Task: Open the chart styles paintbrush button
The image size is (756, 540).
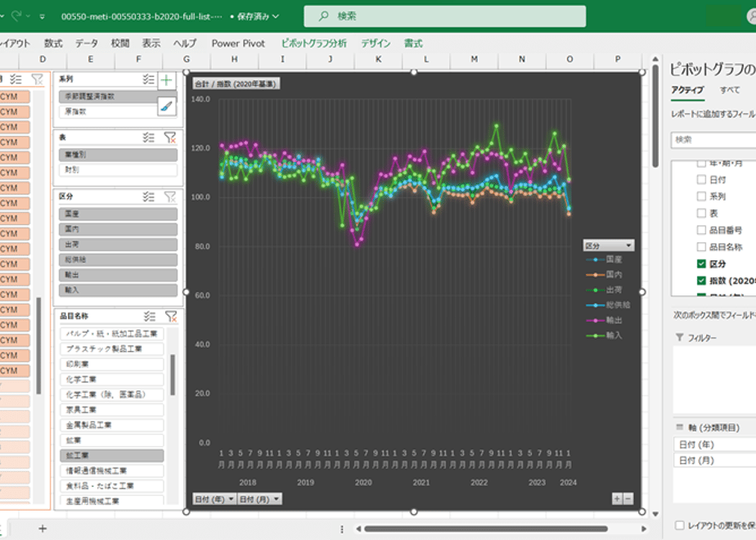Action: (x=166, y=106)
